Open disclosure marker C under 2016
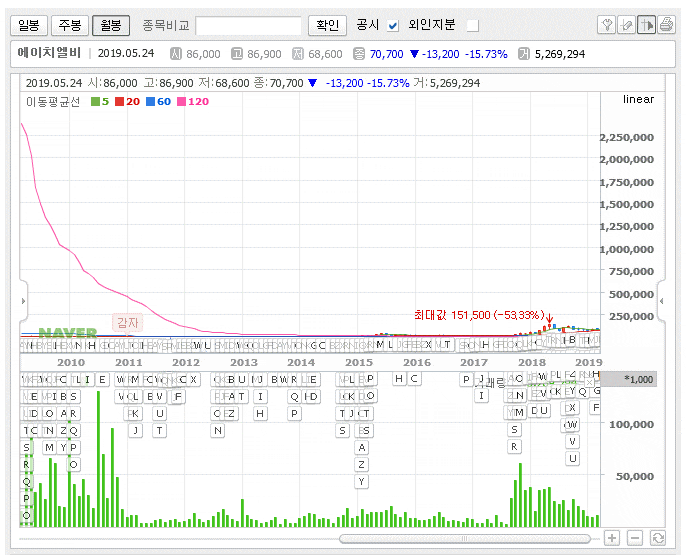The width and height of the screenshot is (686, 555). [414, 379]
